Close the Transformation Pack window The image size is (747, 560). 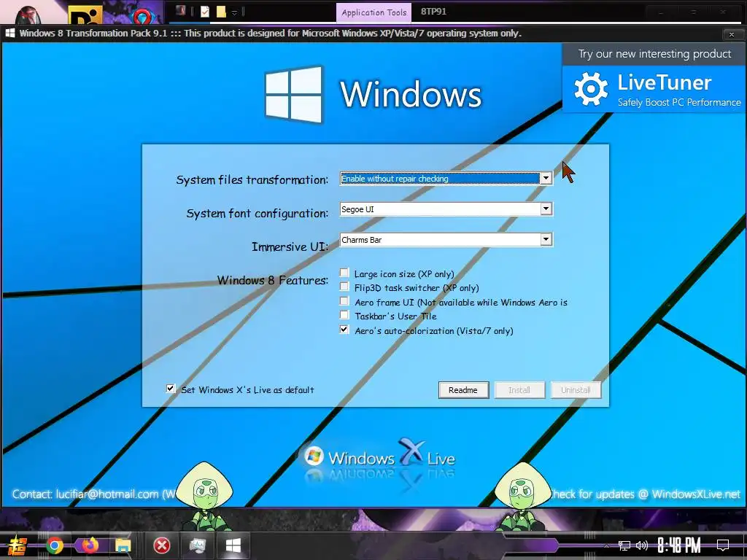732,34
